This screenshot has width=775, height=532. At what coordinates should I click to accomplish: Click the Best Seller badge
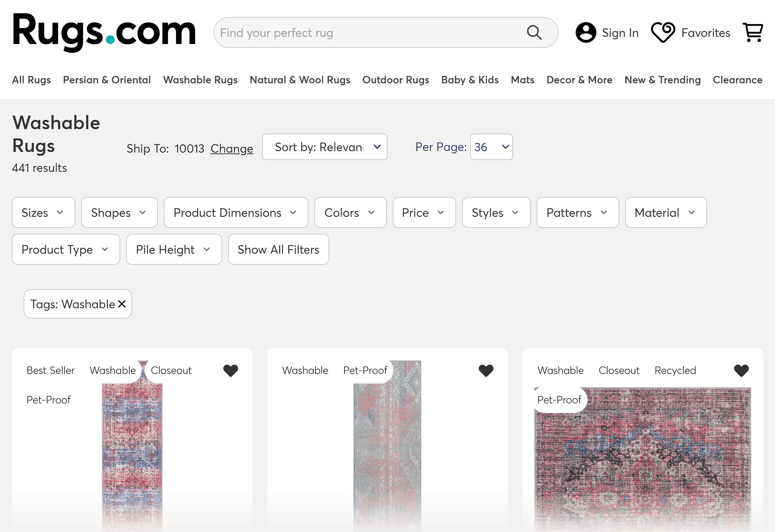click(x=51, y=370)
